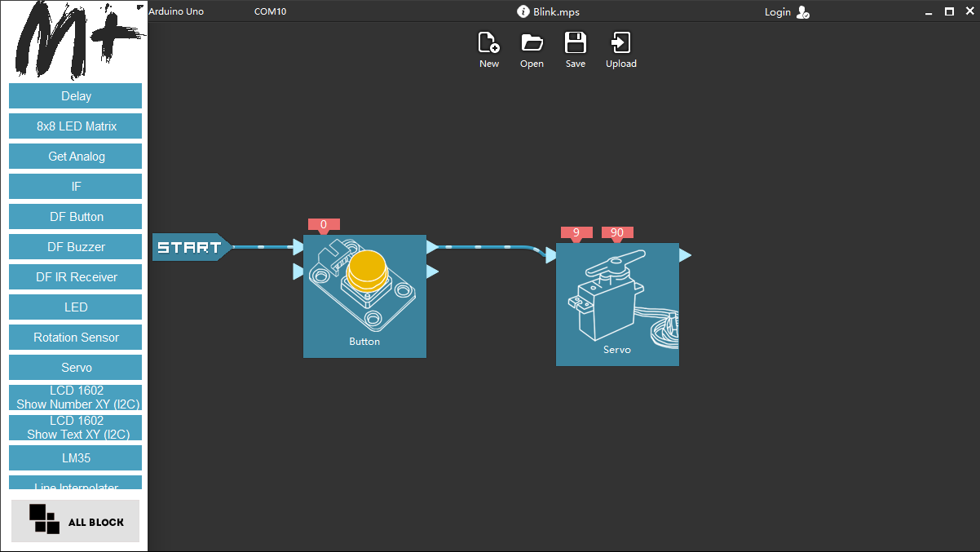Click the Blink.mps file name
Screen dimensions: 980x552
click(557, 12)
